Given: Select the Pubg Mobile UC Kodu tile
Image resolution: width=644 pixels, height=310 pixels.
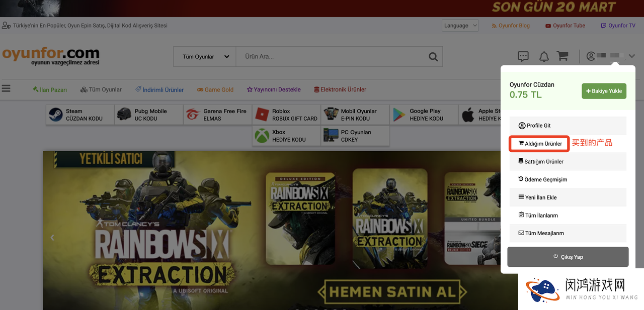Looking at the screenshot, I should pos(149,115).
